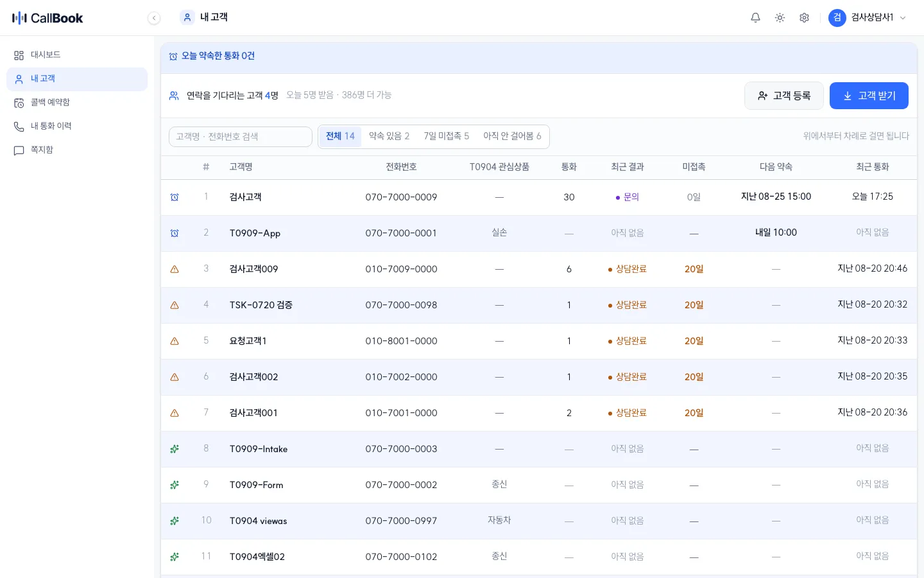Switch to the 약속 있음 2 filter
Image resolution: width=924 pixels, height=578 pixels.
point(389,136)
